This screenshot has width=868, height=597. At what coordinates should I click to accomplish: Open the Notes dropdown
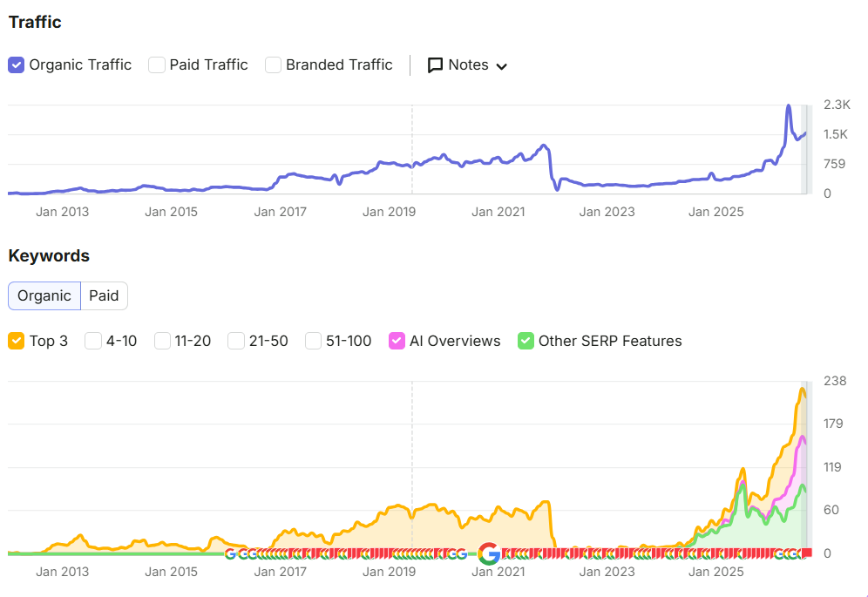coord(468,64)
